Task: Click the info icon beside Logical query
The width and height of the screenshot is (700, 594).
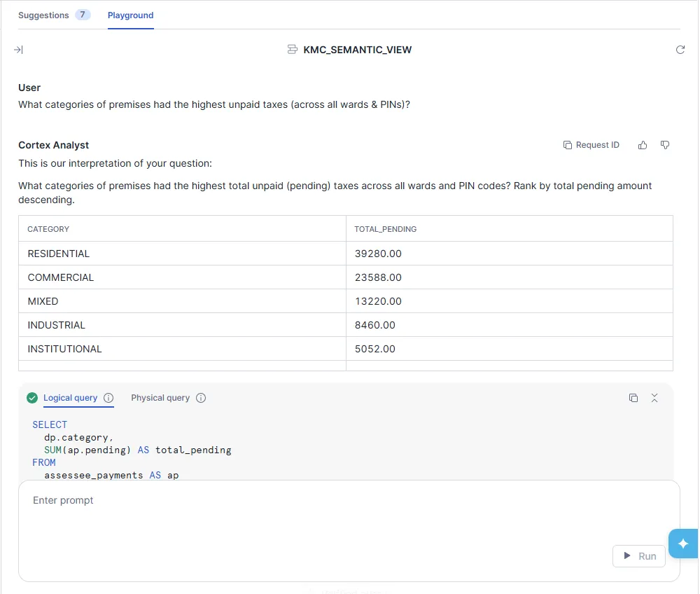Action: click(x=108, y=398)
